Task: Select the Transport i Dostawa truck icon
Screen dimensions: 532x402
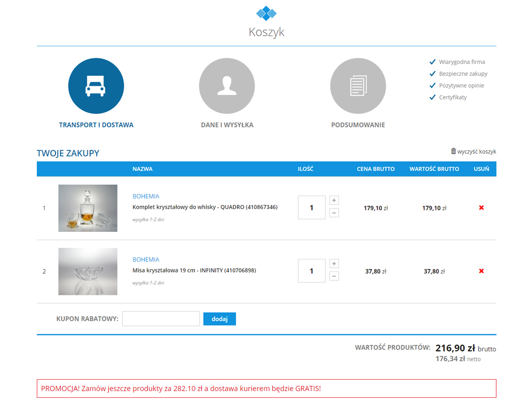Action: point(96,86)
